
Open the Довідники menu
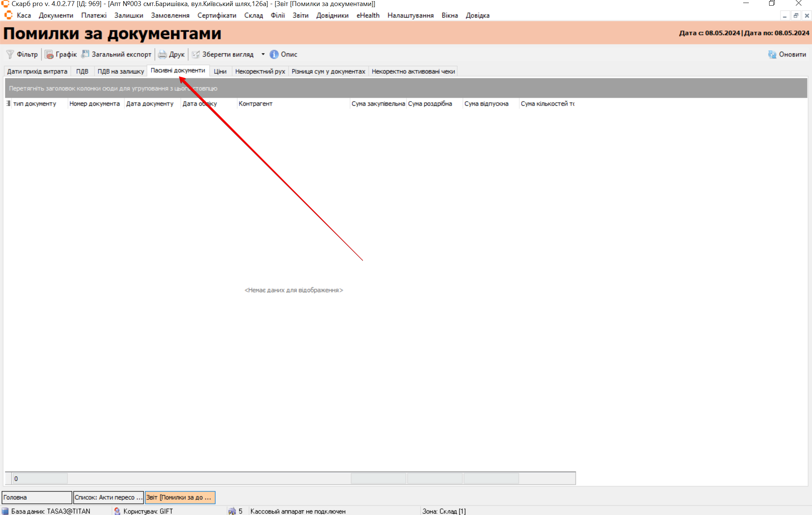click(x=332, y=15)
